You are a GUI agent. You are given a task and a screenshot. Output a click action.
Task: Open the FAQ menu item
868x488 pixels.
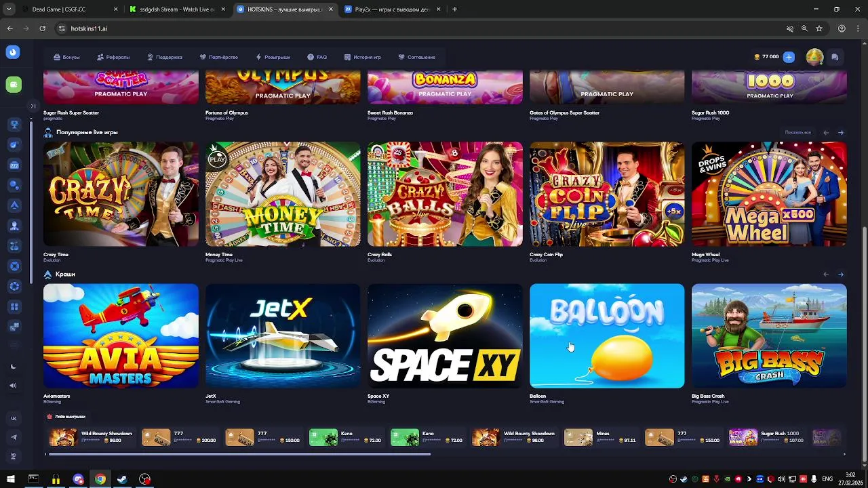[x=317, y=57]
